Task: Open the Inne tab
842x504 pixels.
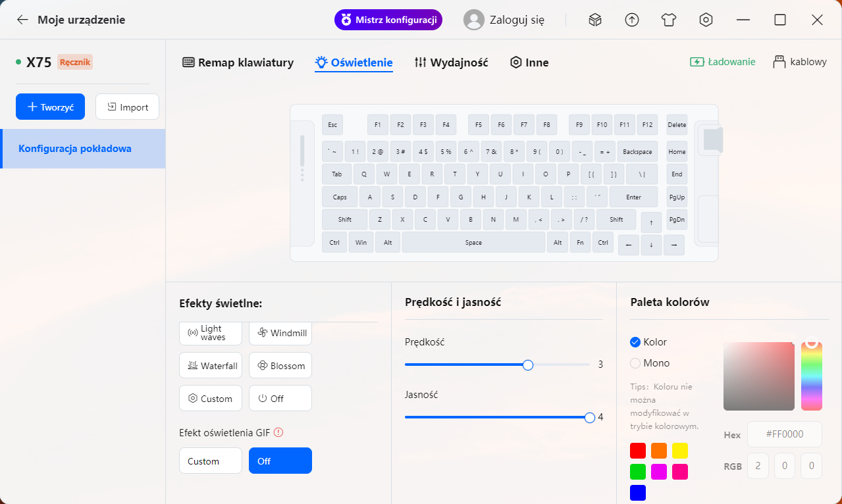Action: coord(529,63)
